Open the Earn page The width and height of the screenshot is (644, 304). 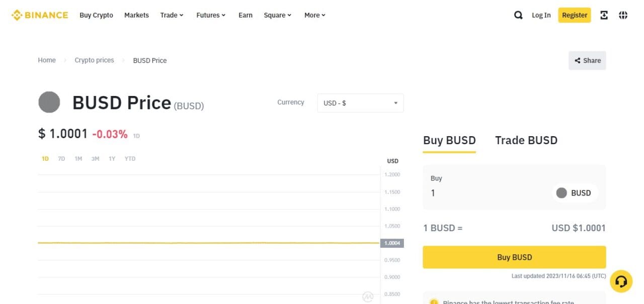click(x=246, y=15)
